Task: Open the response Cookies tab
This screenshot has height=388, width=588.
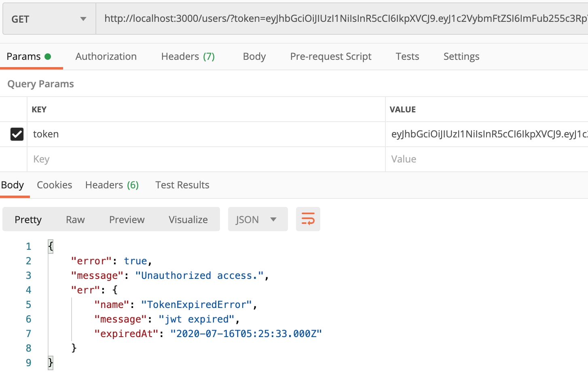Action: [x=55, y=185]
